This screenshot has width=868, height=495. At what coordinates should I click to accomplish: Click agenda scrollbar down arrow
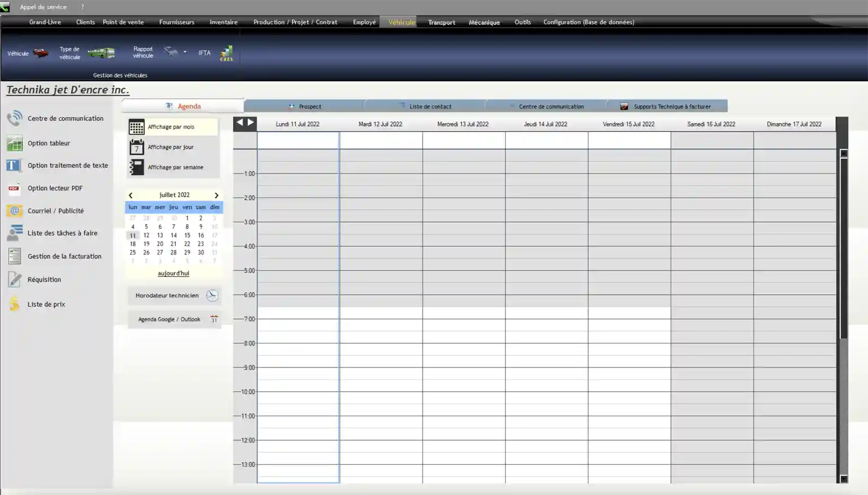pos(844,479)
